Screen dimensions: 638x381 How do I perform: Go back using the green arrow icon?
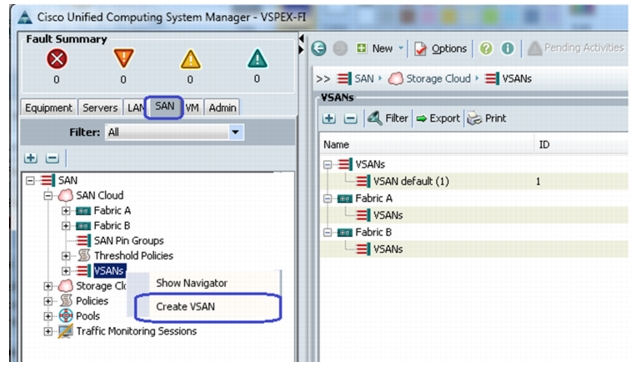[x=319, y=49]
